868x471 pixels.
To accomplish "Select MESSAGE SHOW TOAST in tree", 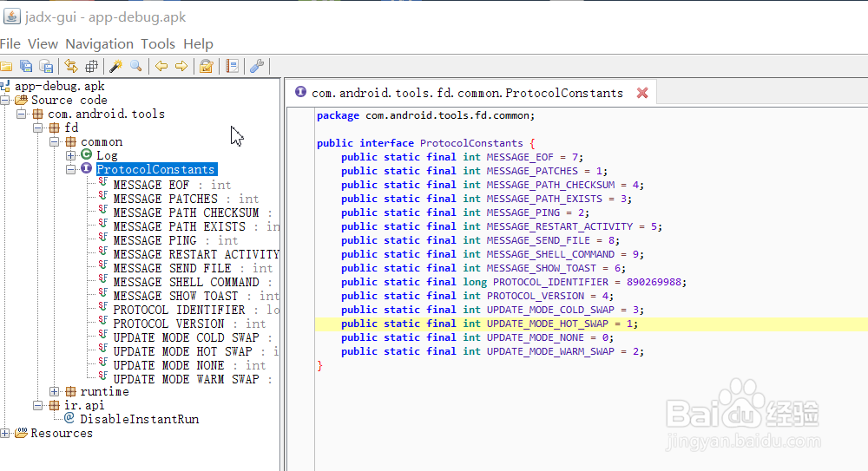I will tap(196, 296).
